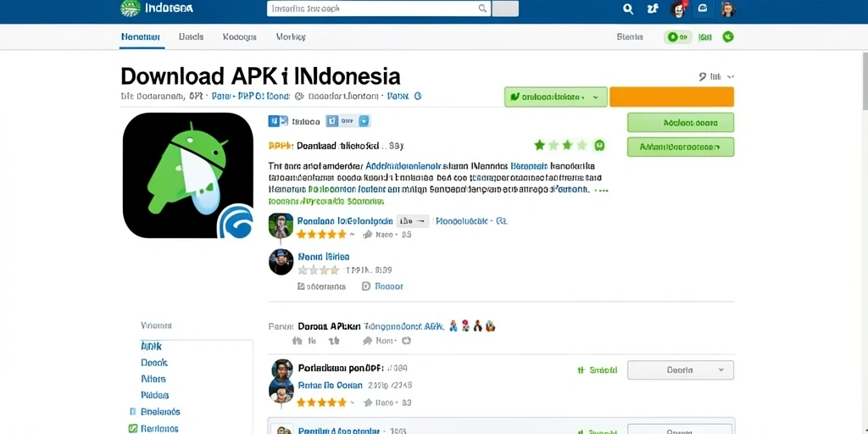The image size is (868, 434).
Task: Click the first reviewer's green avatar
Action: tap(281, 225)
